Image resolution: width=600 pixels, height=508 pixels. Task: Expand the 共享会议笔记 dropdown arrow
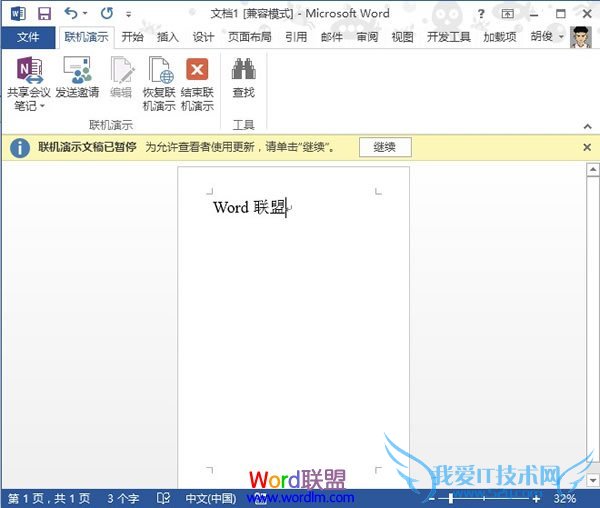[x=42, y=106]
